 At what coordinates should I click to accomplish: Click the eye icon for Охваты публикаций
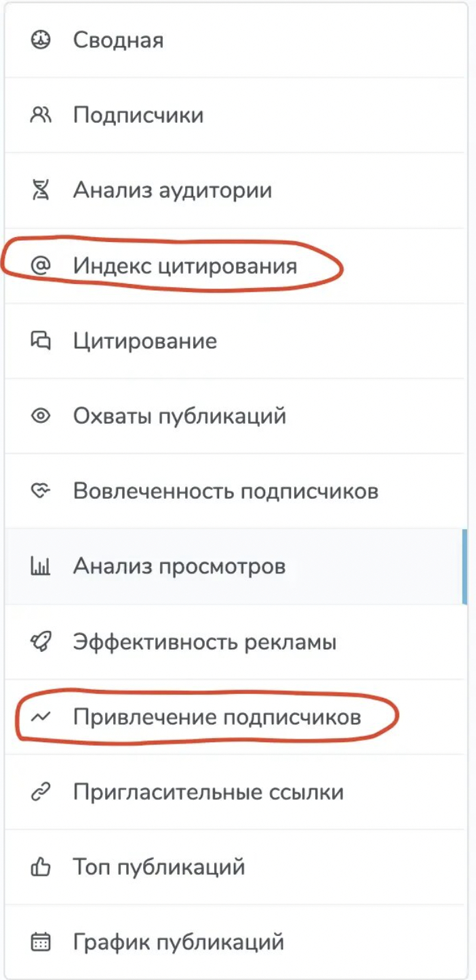point(41,416)
